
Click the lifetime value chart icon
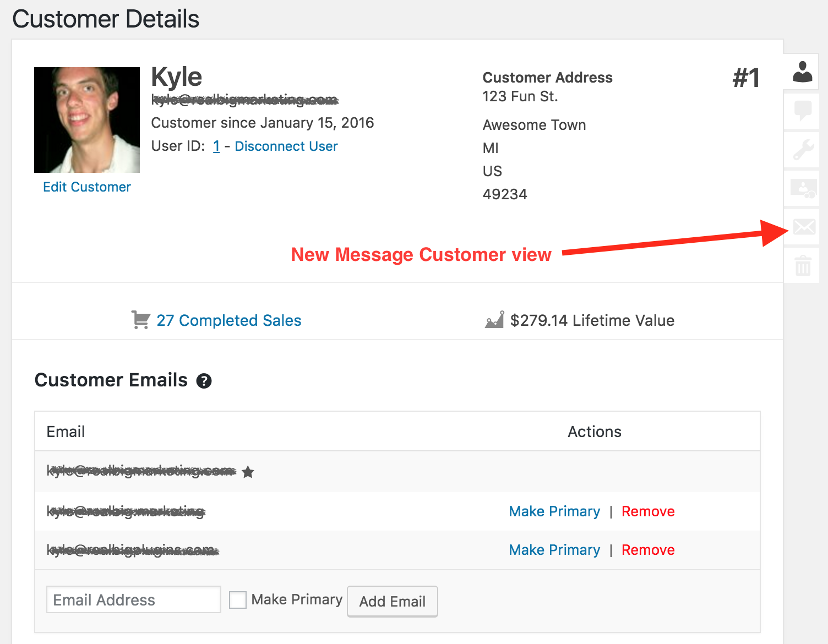[x=494, y=320]
